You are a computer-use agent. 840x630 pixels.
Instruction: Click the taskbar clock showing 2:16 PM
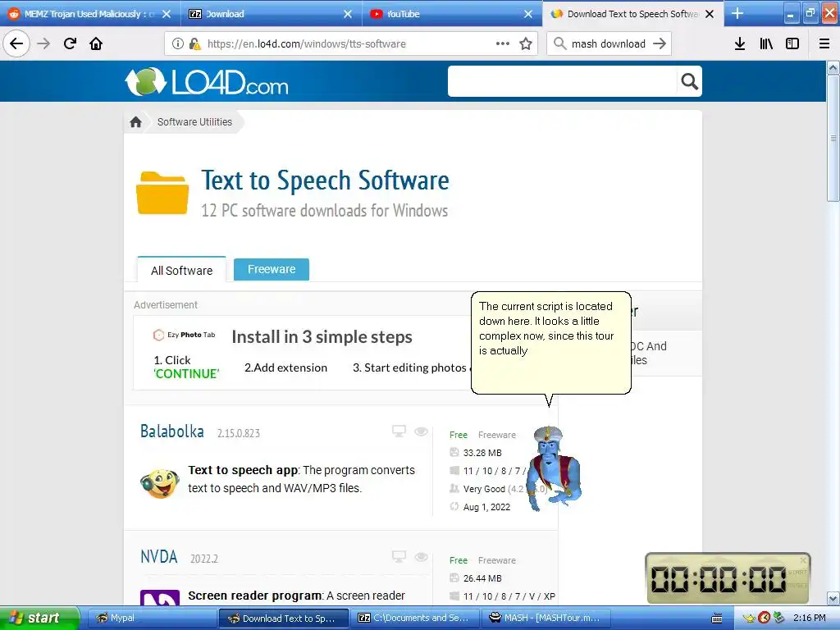(809, 619)
